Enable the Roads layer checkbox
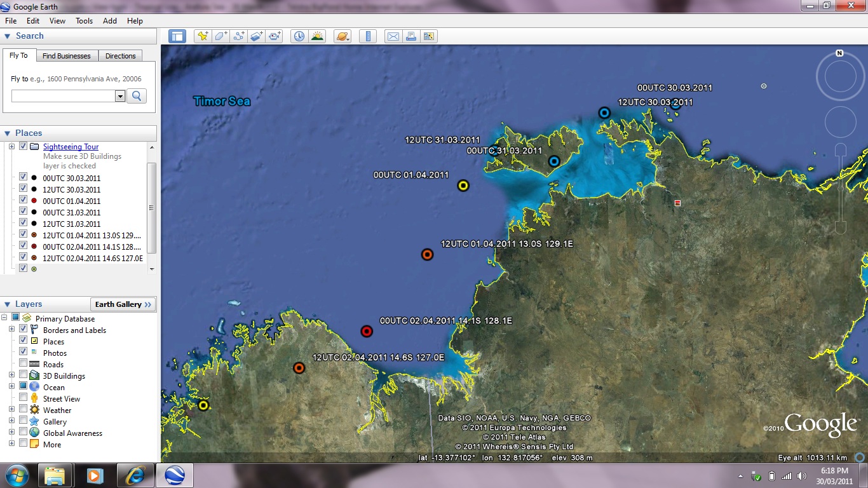Image resolution: width=868 pixels, height=488 pixels. 24,363
